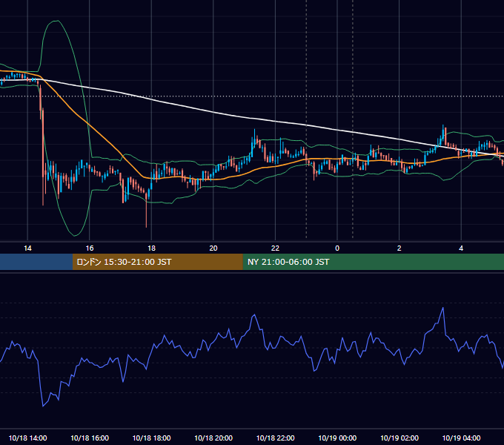
Task: Click the 10/18 14:00 date label
Action: (x=27, y=438)
